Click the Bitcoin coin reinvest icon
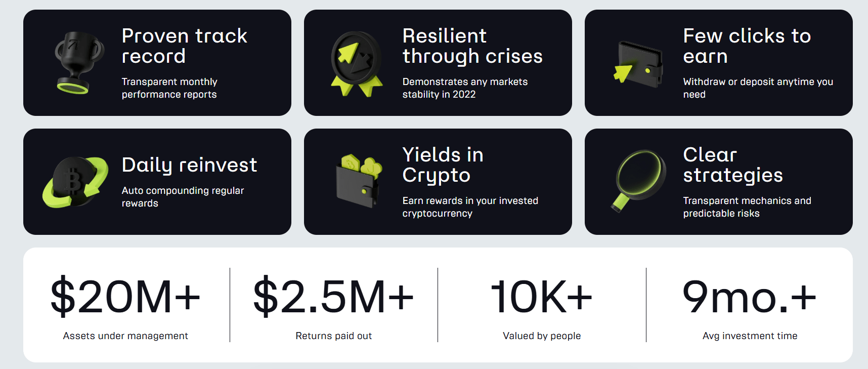The image size is (868, 369). point(76,182)
